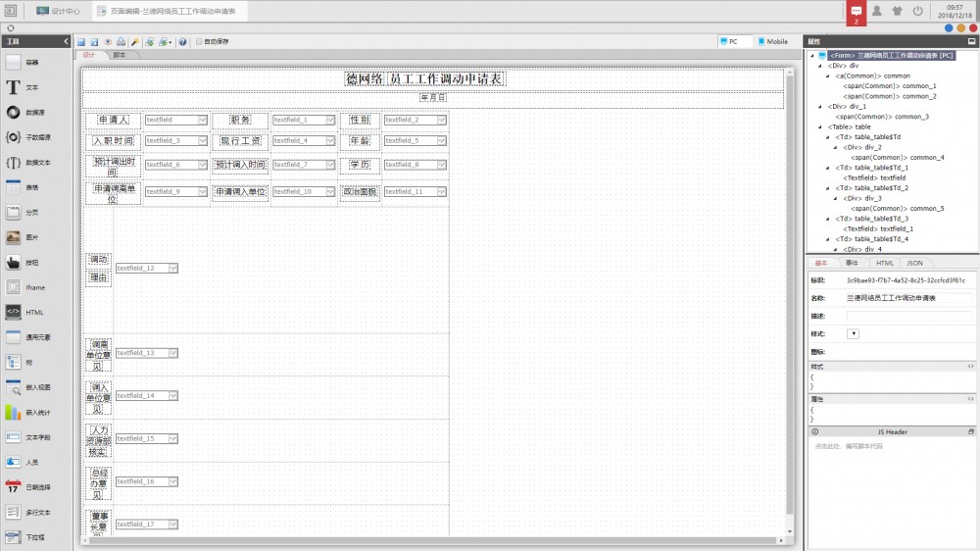The width and height of the screenshot is (980, 551).
Task: Click the blue circle window button
Action: click(949, 28)
